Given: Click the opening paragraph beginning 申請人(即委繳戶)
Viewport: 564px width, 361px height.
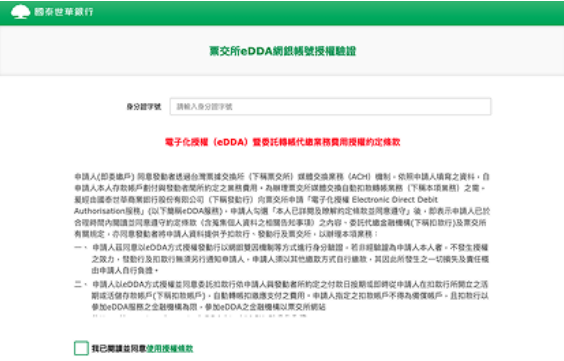Looking at the screenshot, I should point(282,205).
